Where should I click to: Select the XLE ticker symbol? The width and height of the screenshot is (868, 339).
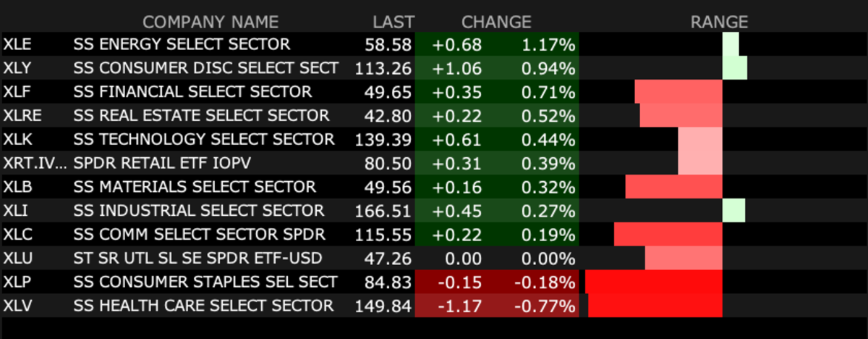pyautogui.click(x=17, y=45)
